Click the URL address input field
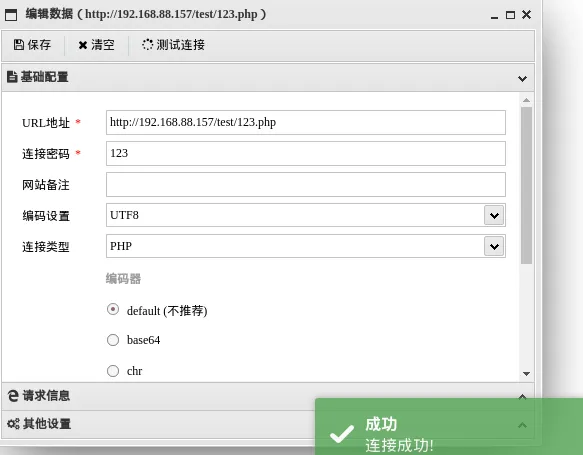583x455 pixels. click(x=306, y=122)
